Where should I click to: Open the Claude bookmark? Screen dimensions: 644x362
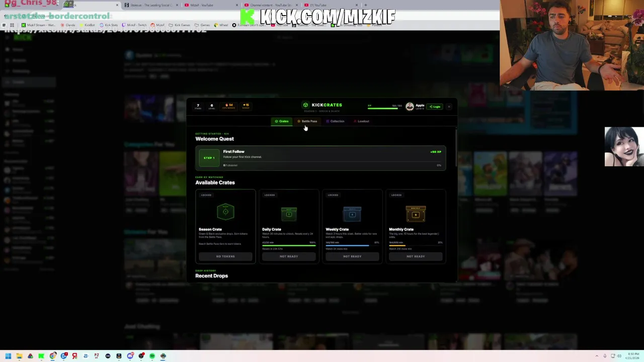[67, 25]
